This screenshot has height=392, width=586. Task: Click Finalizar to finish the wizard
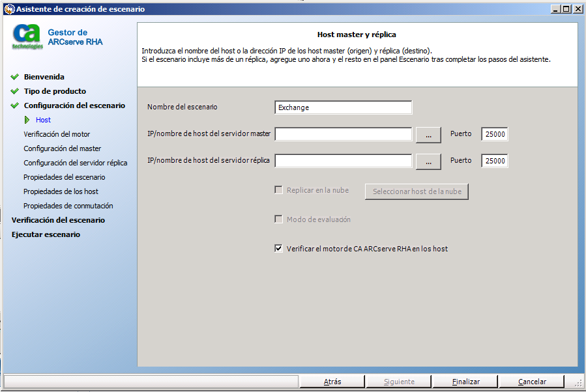click(465, 382)
